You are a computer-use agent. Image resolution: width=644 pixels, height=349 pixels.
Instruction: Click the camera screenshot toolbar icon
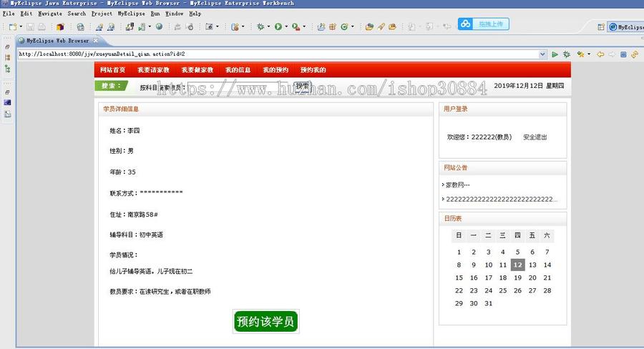tap(209, 26)
